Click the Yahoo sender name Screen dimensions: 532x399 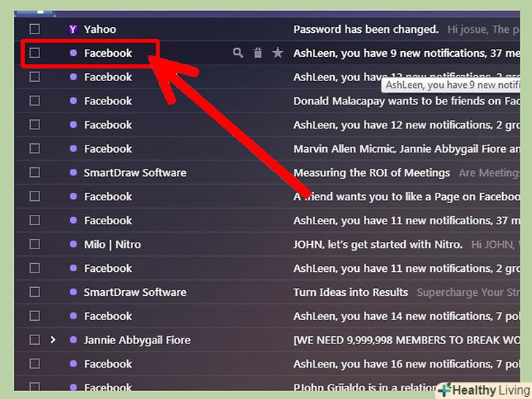(100, 29)
